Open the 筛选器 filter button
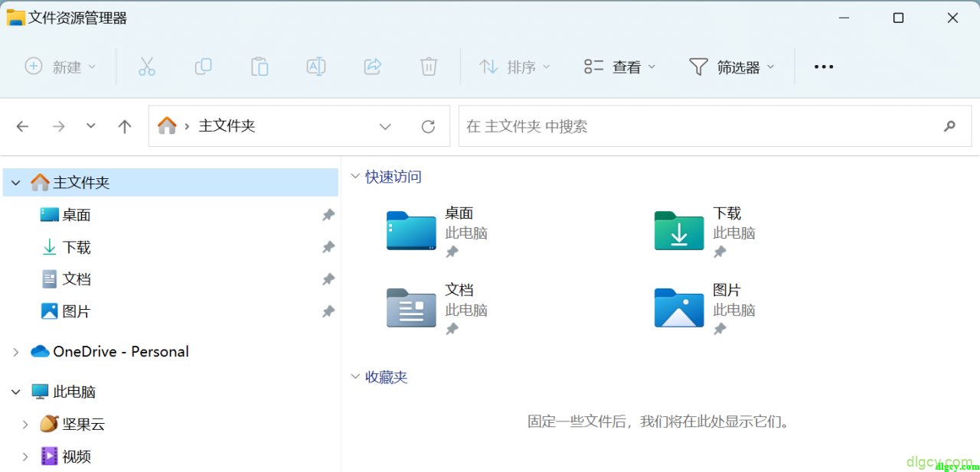 tap(731, 67)
